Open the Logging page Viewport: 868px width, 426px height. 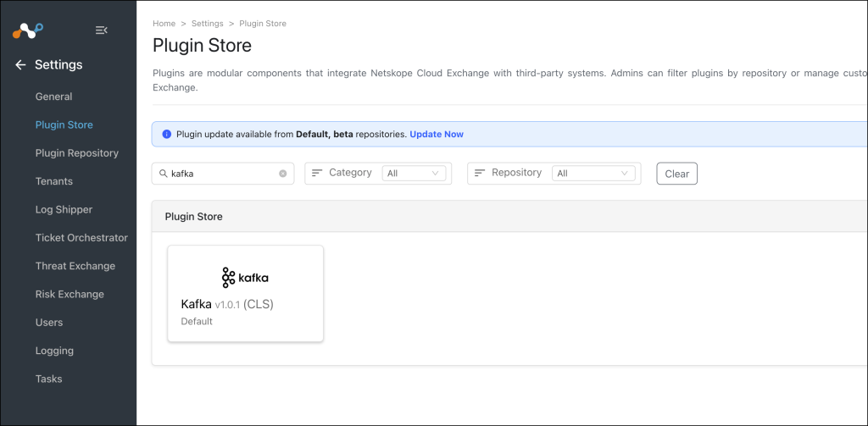click(54, 351)
